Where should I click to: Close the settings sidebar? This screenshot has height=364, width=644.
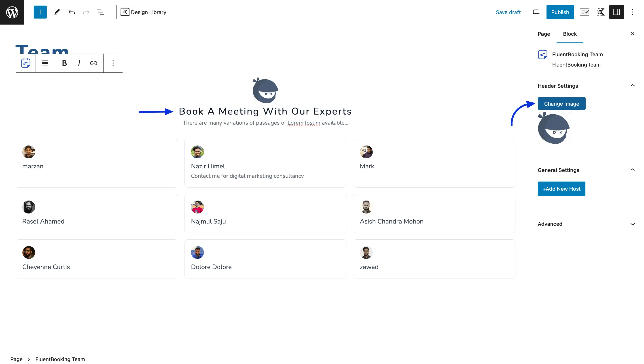tap(633, 34)
